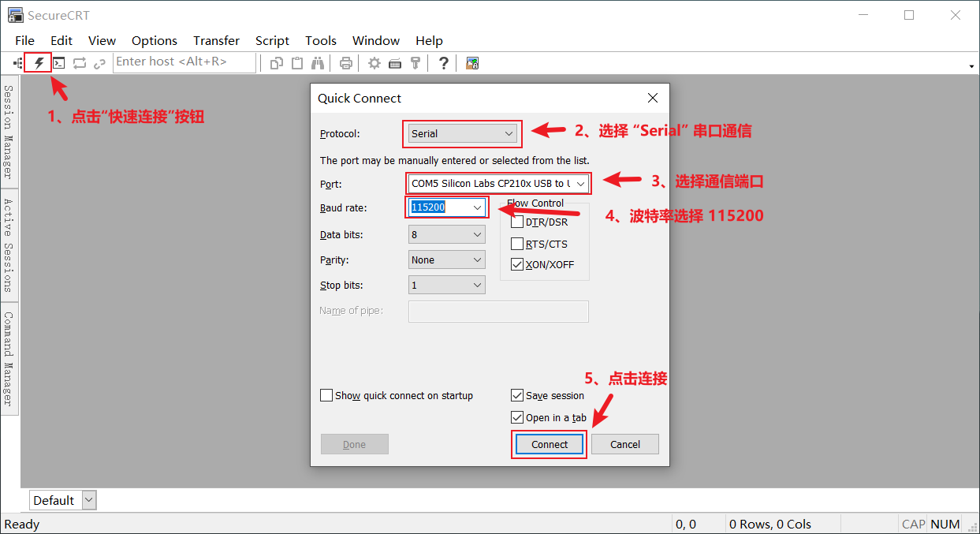
Task: Open the File menu
Action: (24, 40)
